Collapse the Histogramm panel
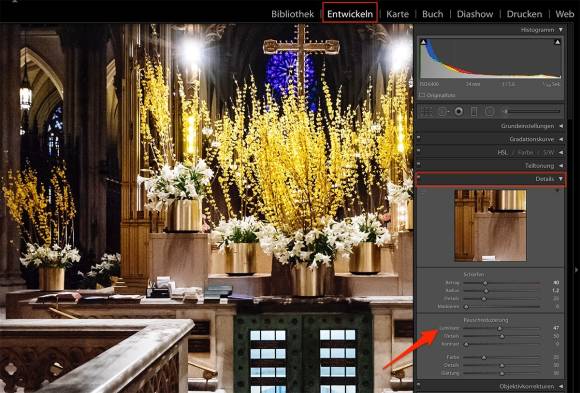The image size is (580, 393). 561,30
